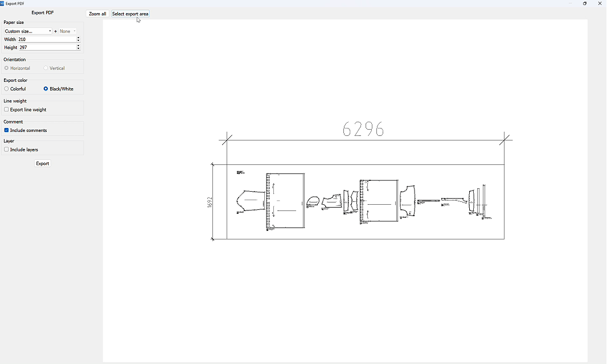
Task: Click into the Width input field
Action: point(47,39)
